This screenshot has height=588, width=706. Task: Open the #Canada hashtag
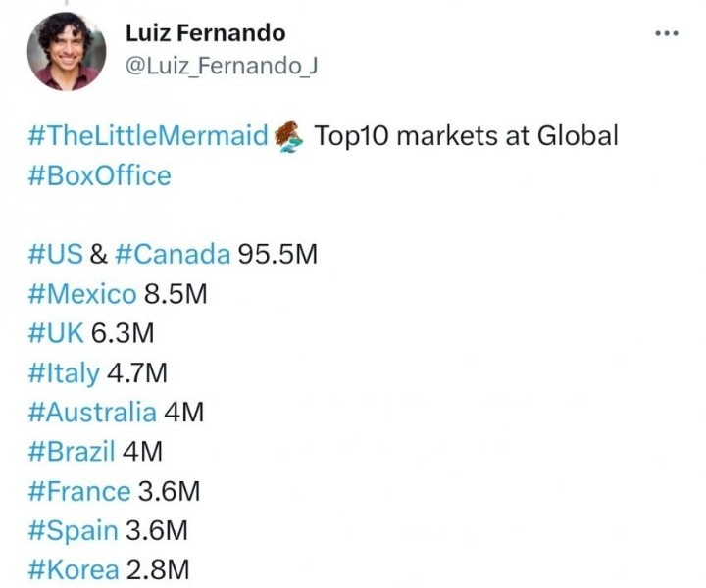173,254
